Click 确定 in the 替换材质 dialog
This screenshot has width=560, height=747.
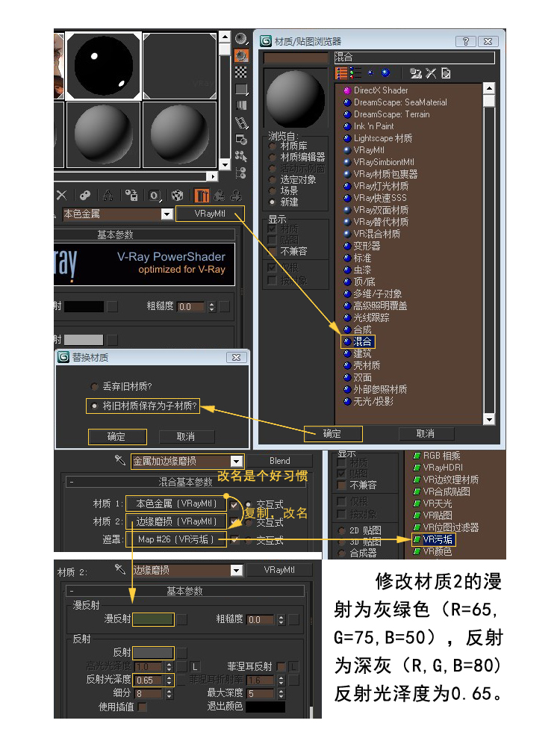pos(116,437)
